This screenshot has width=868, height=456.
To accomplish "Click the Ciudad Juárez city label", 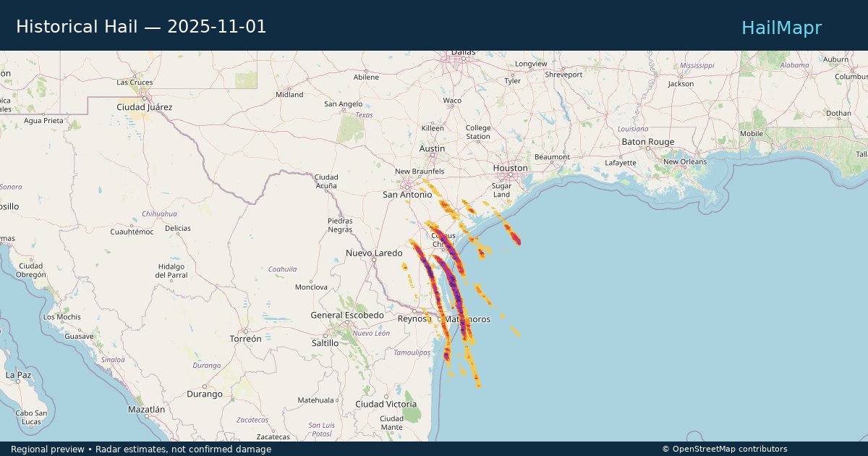I will pyautogui.click(x=145, y=107).
